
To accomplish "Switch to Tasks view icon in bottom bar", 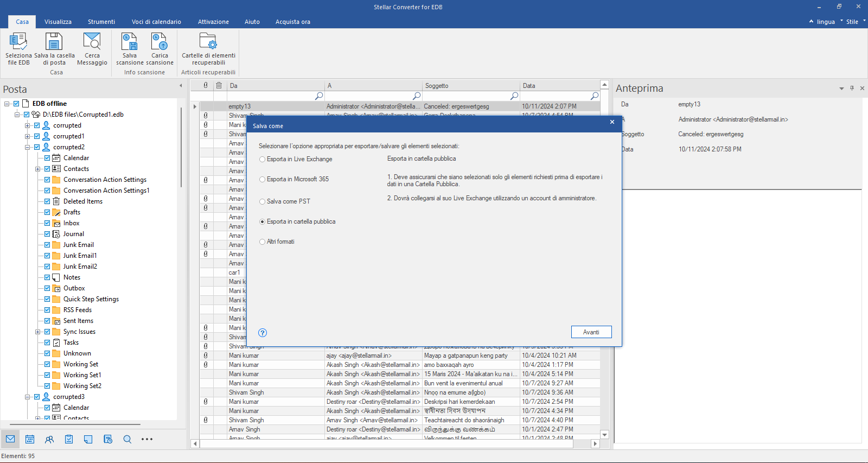I will pyautogui.click(x=69, y=439).
